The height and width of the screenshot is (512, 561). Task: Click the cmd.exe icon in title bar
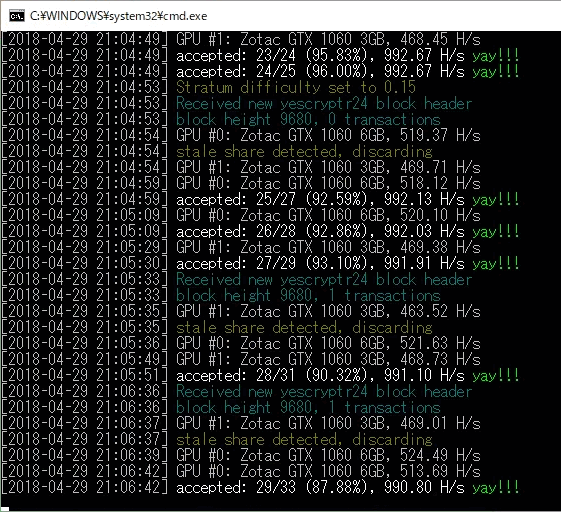[16, 16]
